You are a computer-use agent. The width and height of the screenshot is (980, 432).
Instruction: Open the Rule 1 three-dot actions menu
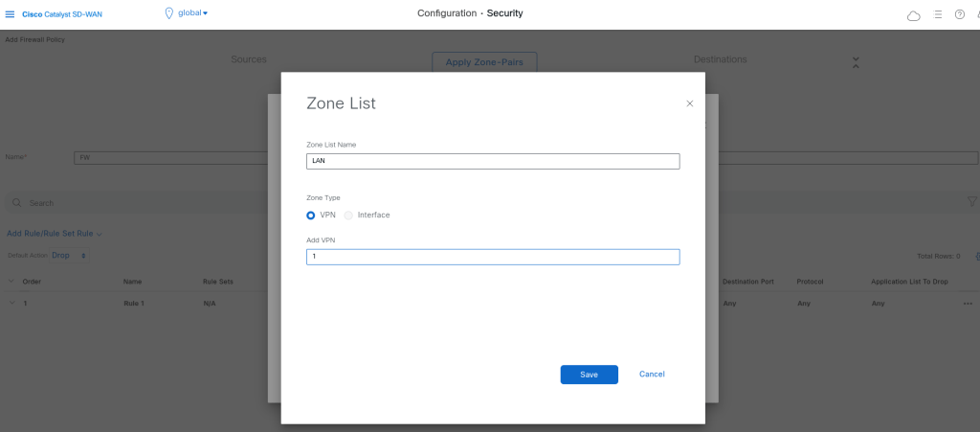tap(968, 303)
